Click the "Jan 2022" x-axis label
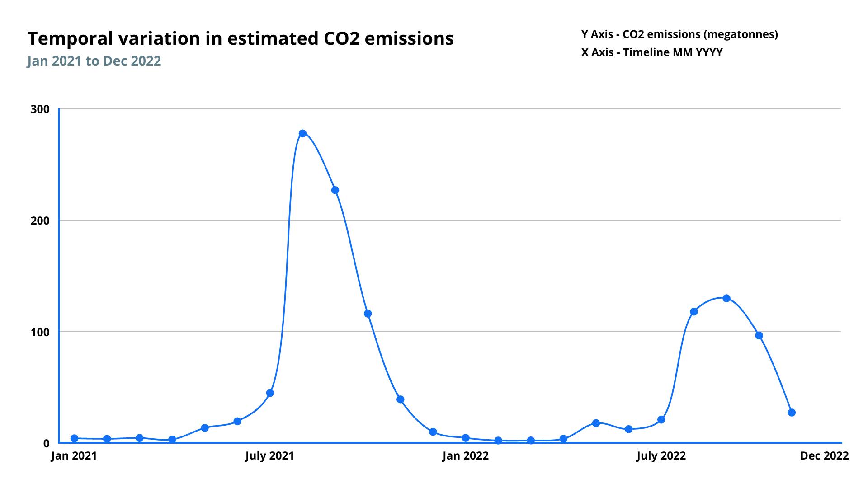Viewport: 868px width, 488px height. pos(465,456)
